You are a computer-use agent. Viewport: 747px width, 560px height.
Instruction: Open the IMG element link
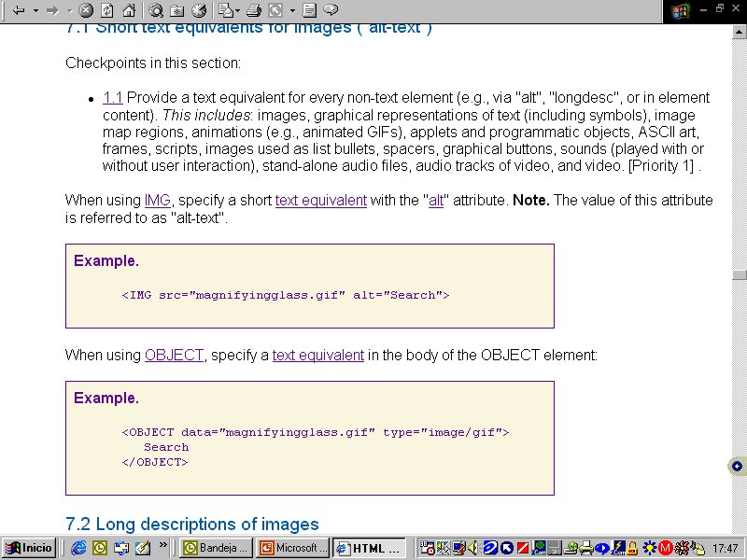click(157, 201)
